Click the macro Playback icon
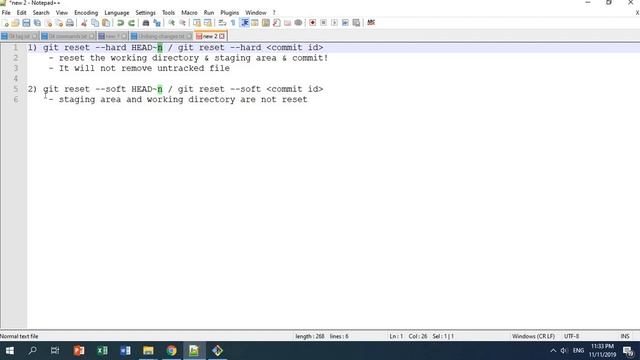This screenshot has height=360, width=640. click(x=335, y=23)
